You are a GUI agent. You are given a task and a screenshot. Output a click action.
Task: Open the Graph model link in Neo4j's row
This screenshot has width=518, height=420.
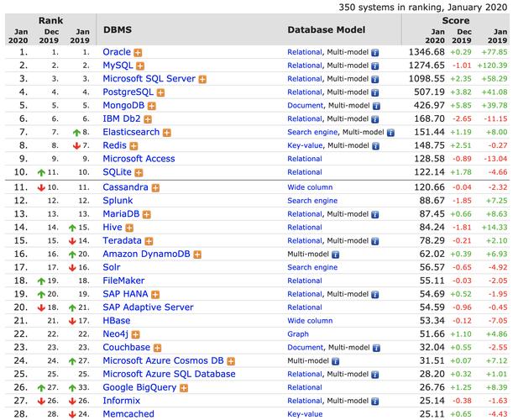(298, 334)
